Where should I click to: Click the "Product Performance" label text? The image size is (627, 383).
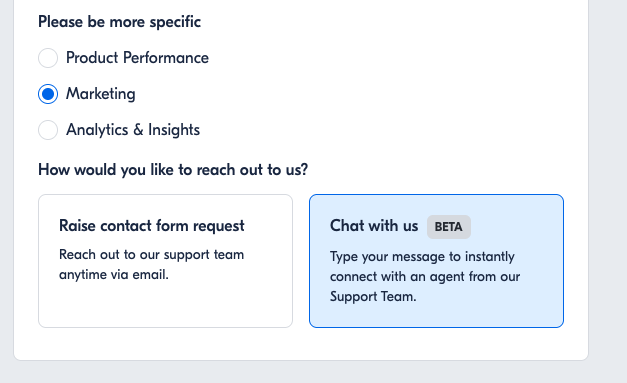tap(137, 58)
